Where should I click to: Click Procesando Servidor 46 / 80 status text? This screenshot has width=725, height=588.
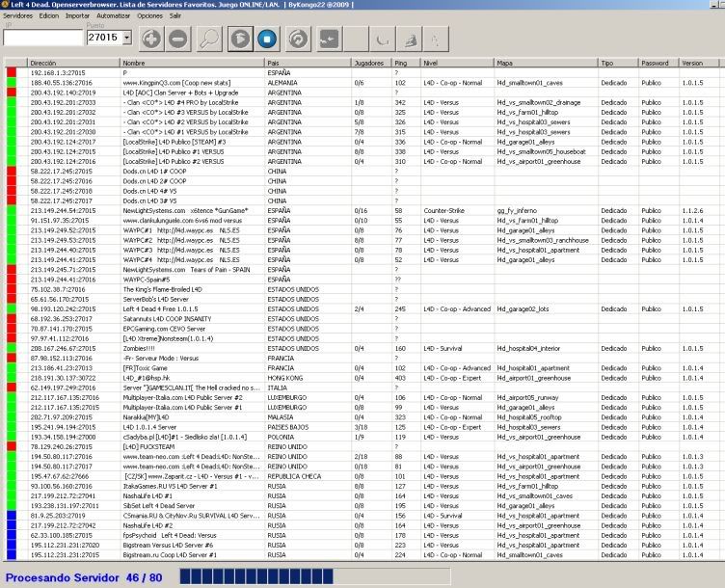tap(84, 577)
